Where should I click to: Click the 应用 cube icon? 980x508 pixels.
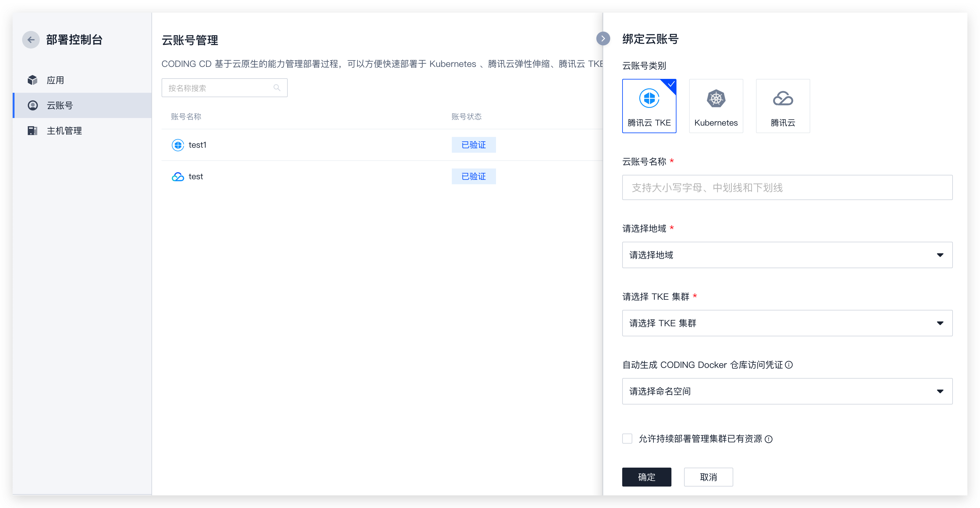33,80
